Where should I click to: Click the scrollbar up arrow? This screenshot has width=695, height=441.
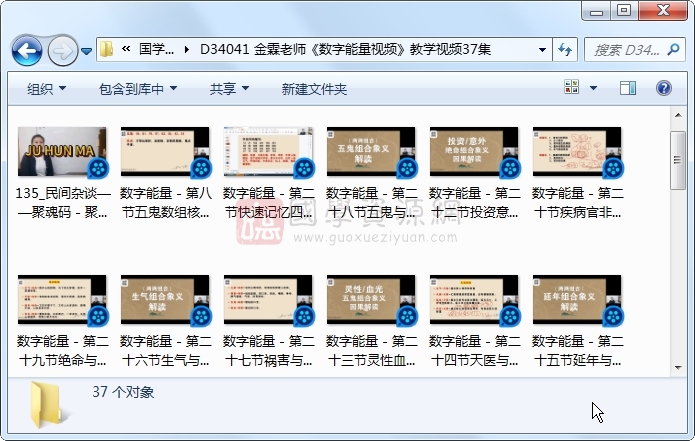pos(678,115)
